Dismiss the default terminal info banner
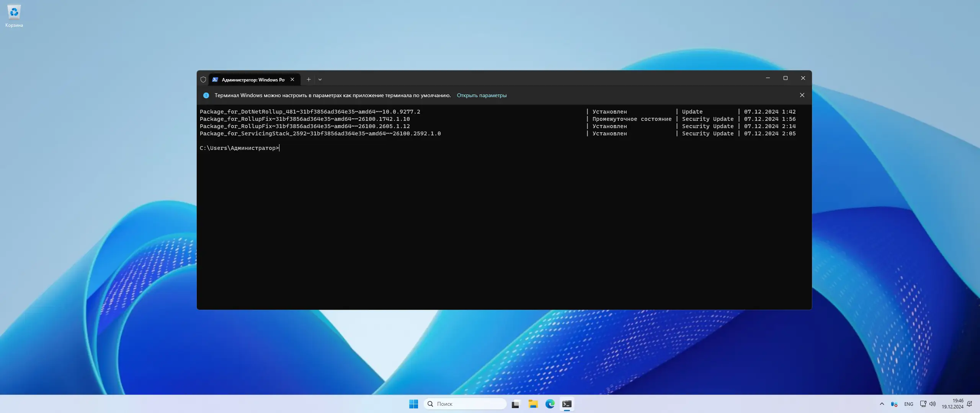The height and width of the screenshot is (413, 980). coord(802,95)
